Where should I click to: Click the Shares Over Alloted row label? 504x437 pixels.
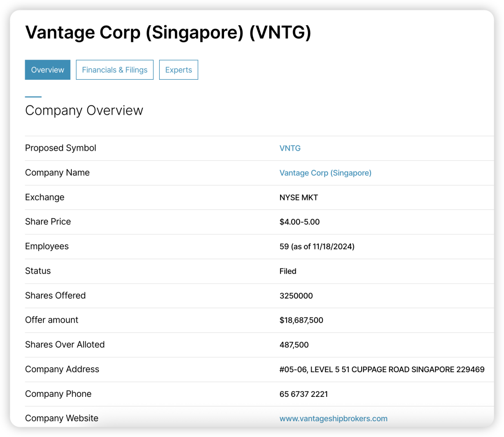[65, 345]
